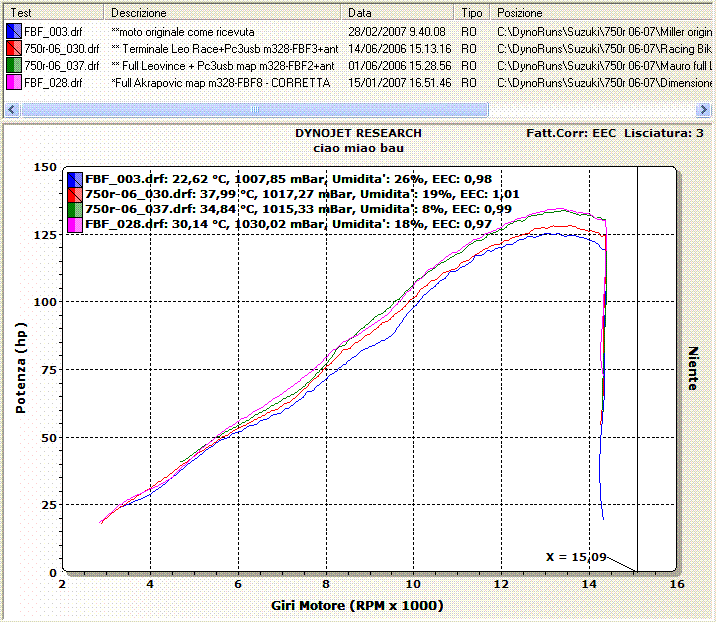Viewport: 716px width, 622px height.
Task: Click the 'Giri Motore (RPM x 1000)' axis label
Action: 357,605
